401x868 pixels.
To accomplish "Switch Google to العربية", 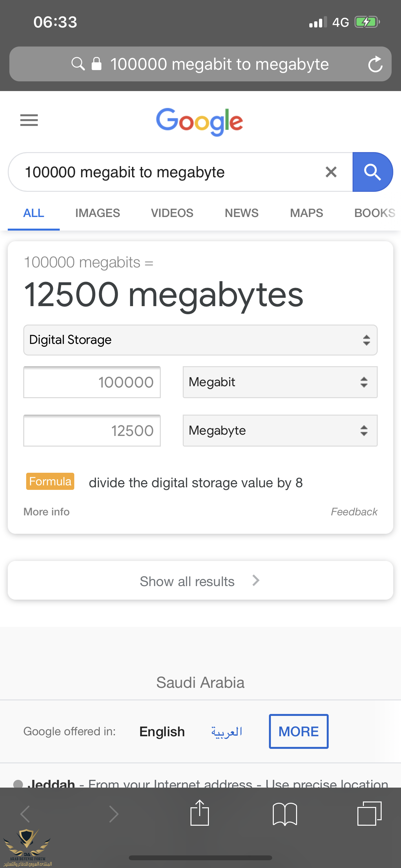I will coord(226,732).
